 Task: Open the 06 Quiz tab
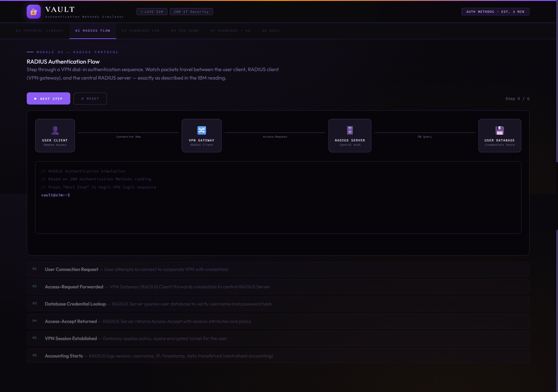(x=271, y=30)
